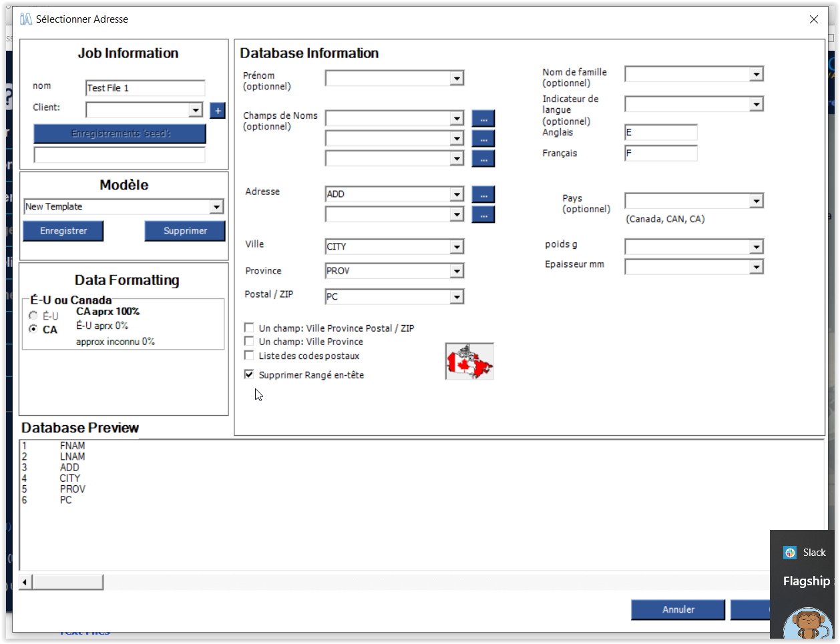Click the Enregistrer button
This screenshot has width=840, height=644.
(63, 231)
